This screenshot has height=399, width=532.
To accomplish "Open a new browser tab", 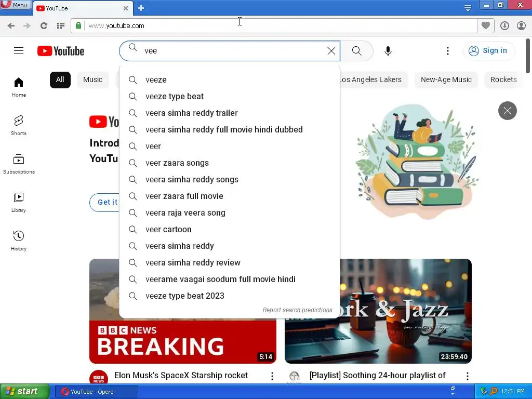I will [141, 8].
